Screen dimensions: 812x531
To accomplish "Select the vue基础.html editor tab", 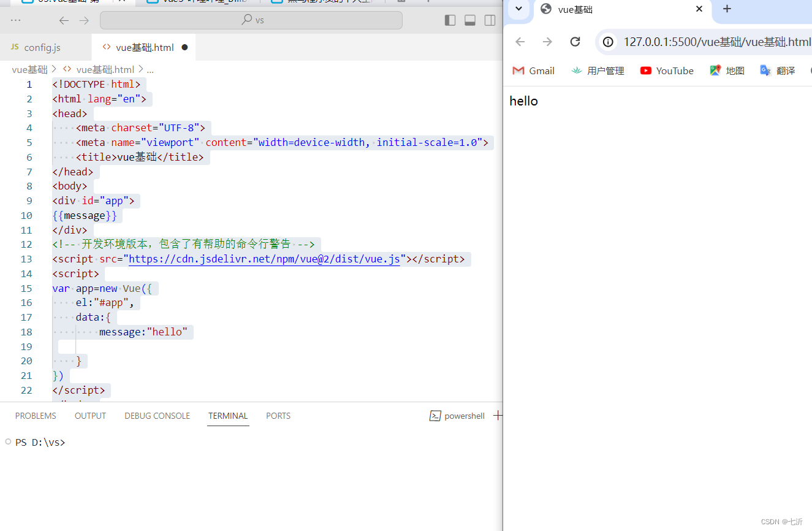I will (144, 47).
